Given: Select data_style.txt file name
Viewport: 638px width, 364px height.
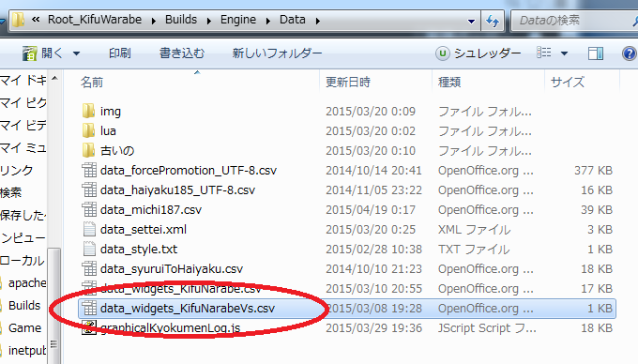Looking at the screenshot, I should pyautogui.click(x=139, y=249).
